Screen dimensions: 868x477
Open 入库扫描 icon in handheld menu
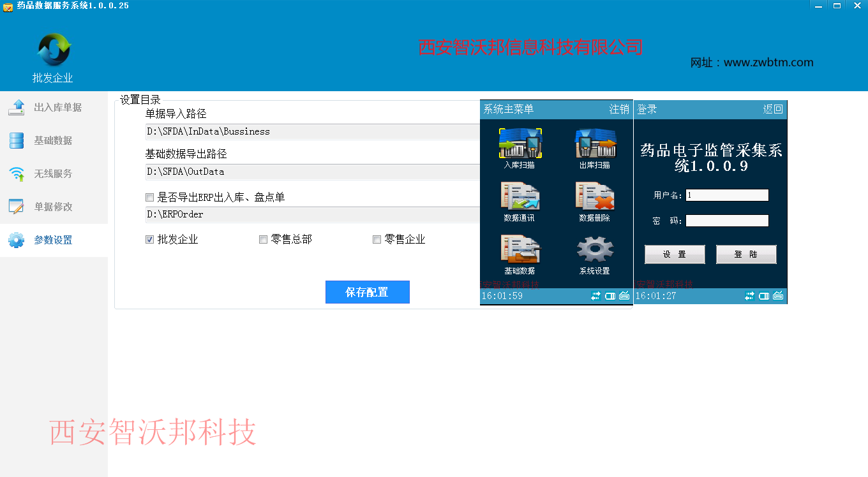coord(520,143)
